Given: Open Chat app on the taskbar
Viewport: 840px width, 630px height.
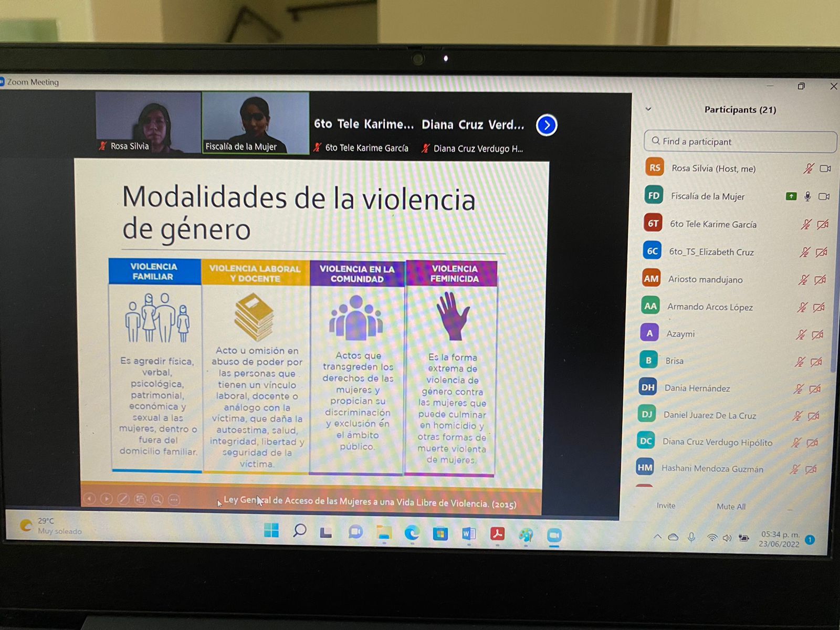Looking at the screenshot, I should [x=355, y=532].
